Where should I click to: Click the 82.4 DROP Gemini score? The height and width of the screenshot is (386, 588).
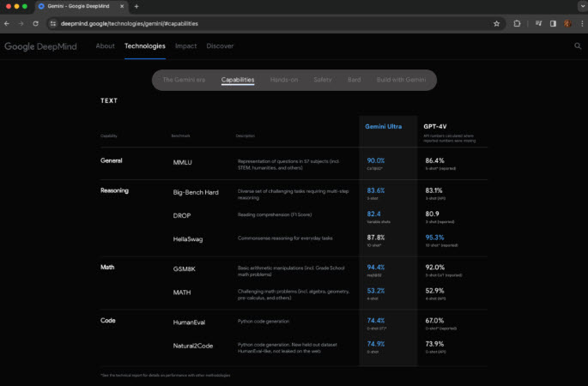[x=373, y=214]
